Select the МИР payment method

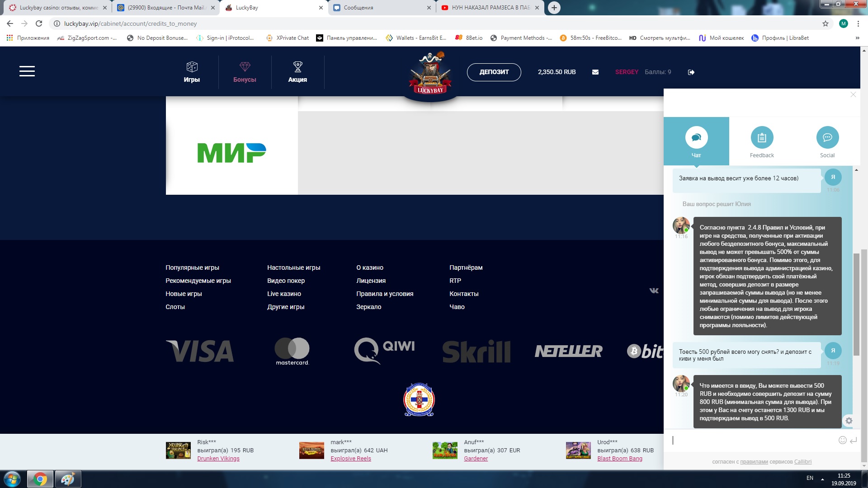tap(231, 152)
